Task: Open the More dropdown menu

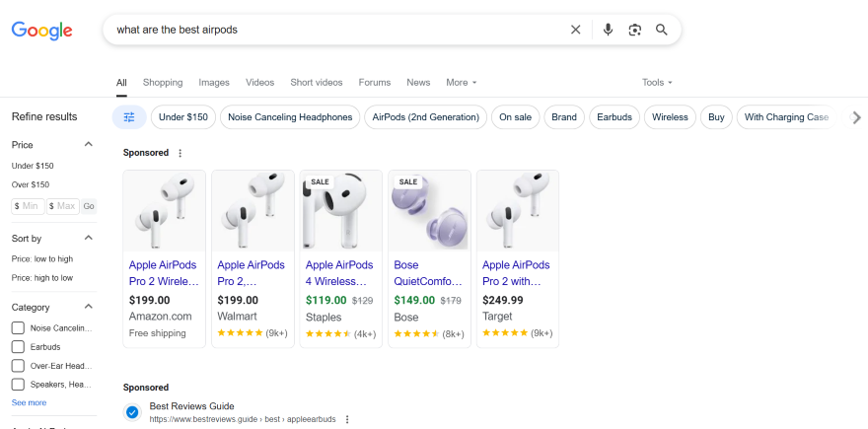Action: 462,83
